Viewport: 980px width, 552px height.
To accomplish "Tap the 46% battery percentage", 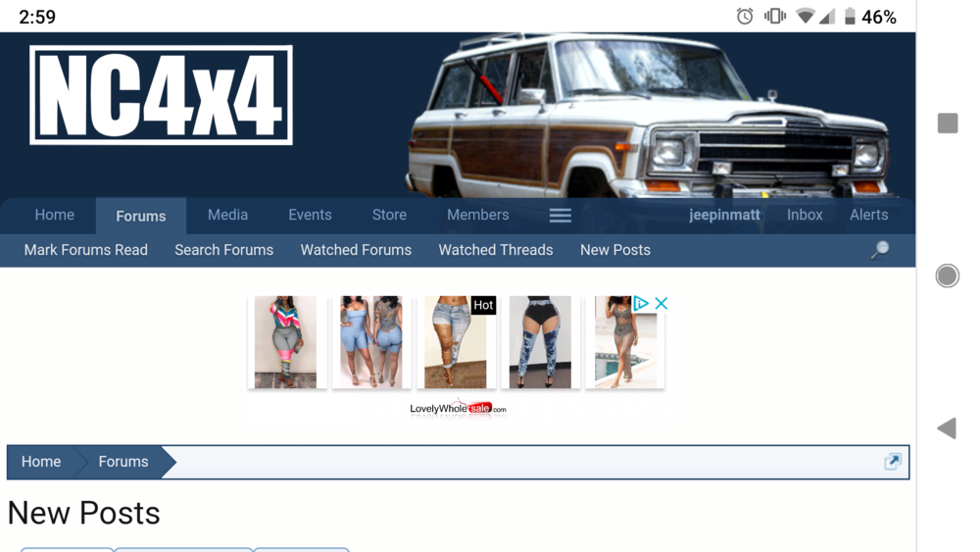I will 879,17.
